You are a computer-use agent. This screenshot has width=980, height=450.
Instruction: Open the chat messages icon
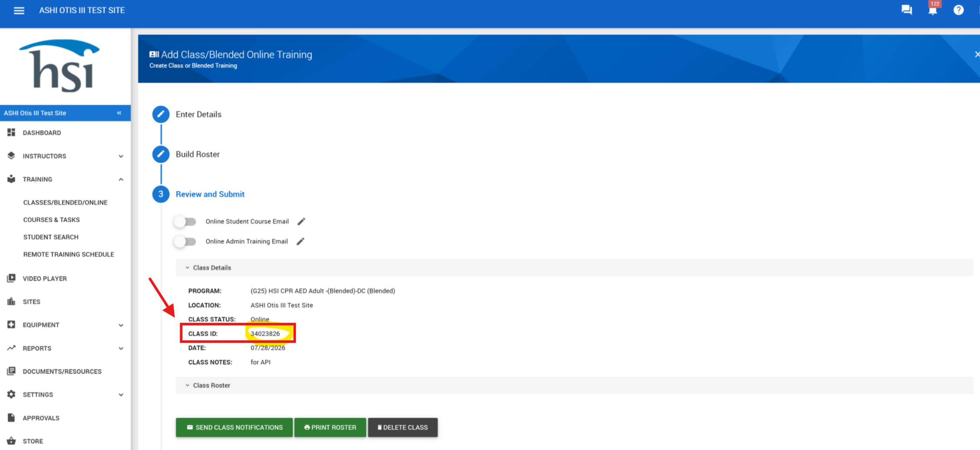(907, 10)
